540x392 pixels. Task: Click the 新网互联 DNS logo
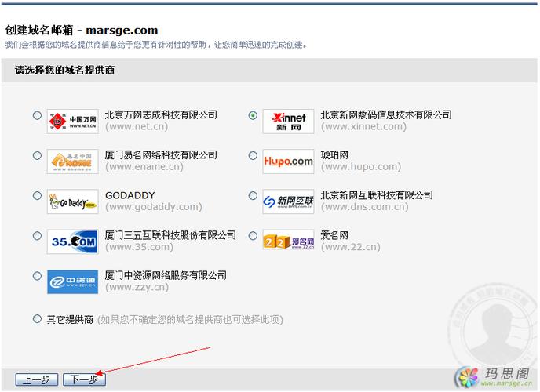click(288, 201)
